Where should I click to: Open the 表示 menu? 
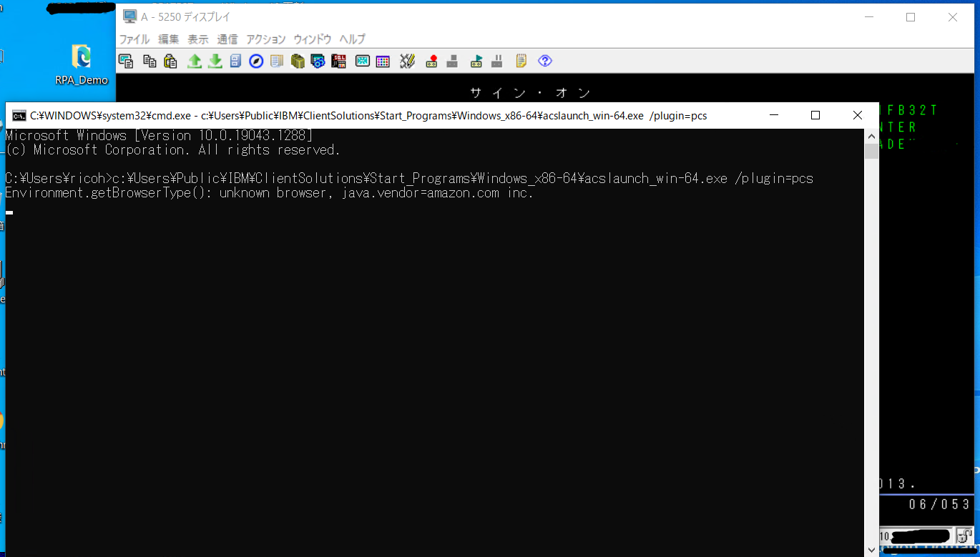point(197,39)
